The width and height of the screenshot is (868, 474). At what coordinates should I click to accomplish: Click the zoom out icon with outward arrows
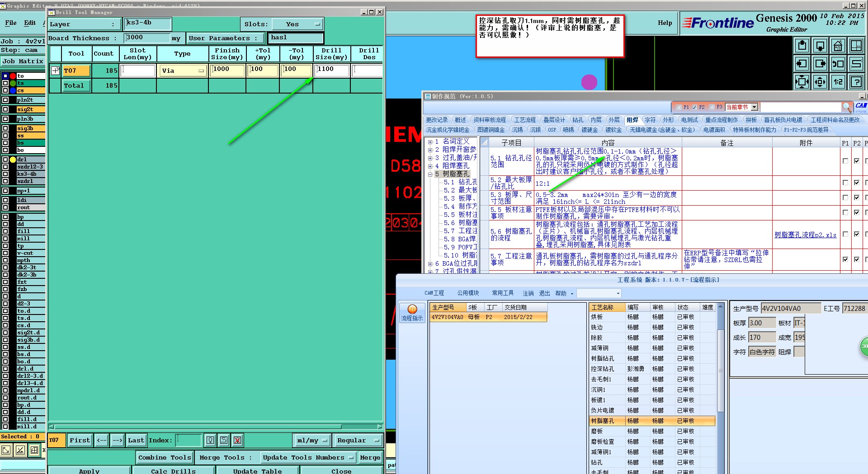820,82
